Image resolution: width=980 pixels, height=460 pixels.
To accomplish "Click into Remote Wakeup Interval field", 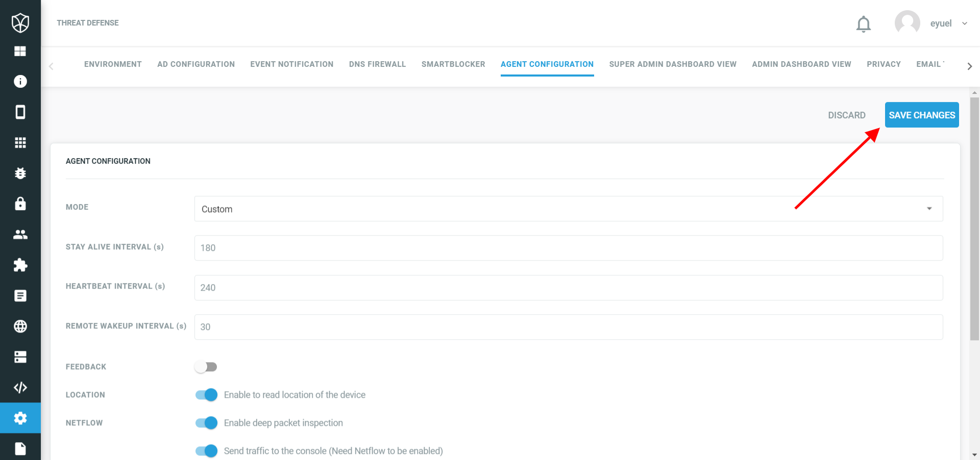I will [x=569, y=327].
